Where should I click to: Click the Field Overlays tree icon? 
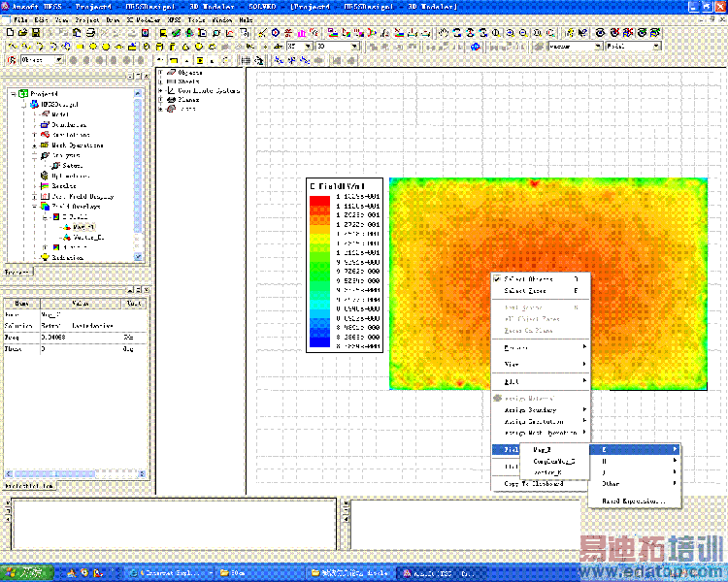tap(44, 206)
